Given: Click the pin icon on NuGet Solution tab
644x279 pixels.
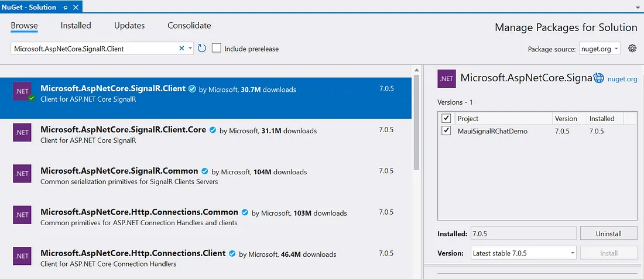Looking at the screenshot, I should pyautogui.click(x=63, y=8).
